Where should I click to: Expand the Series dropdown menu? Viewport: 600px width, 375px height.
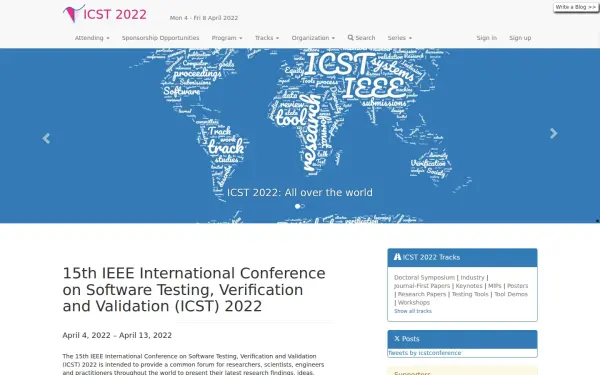pyautogui.click(x=399, y=38)
